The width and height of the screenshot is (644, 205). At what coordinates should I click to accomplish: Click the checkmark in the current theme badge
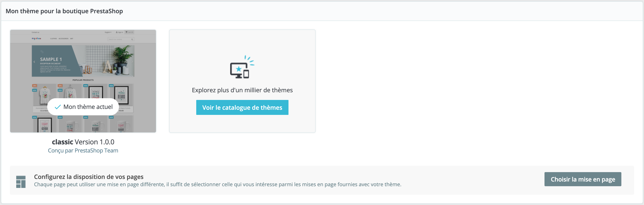coord(58,107)
